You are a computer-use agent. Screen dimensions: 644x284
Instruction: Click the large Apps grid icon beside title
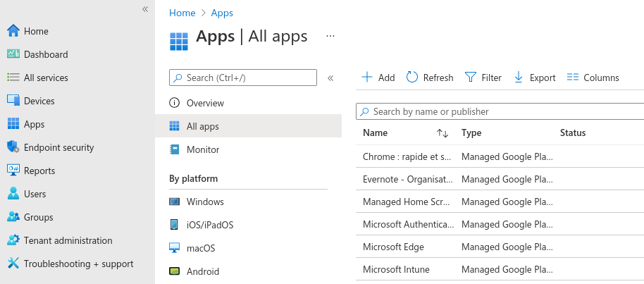pos(179,41)
